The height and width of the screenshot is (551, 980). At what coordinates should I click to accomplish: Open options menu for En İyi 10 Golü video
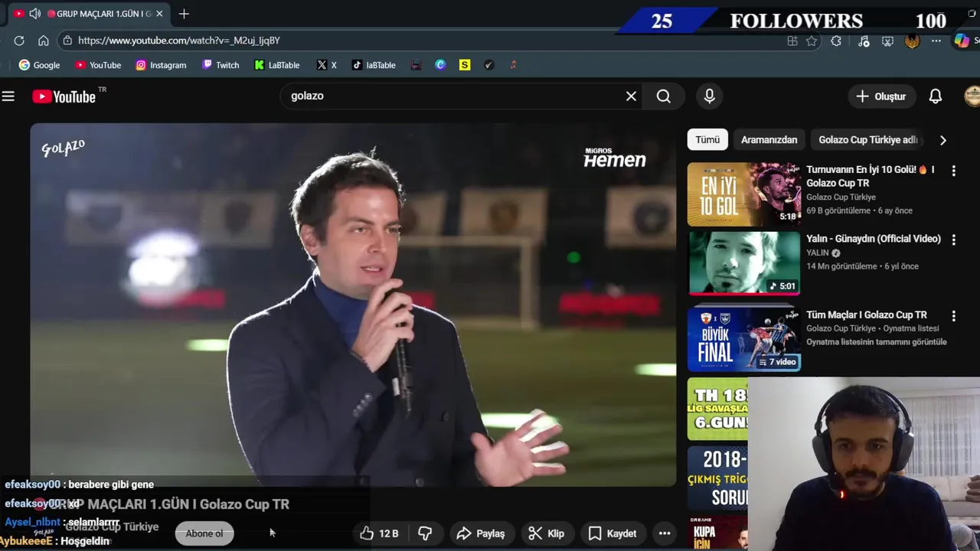(953, 171)
